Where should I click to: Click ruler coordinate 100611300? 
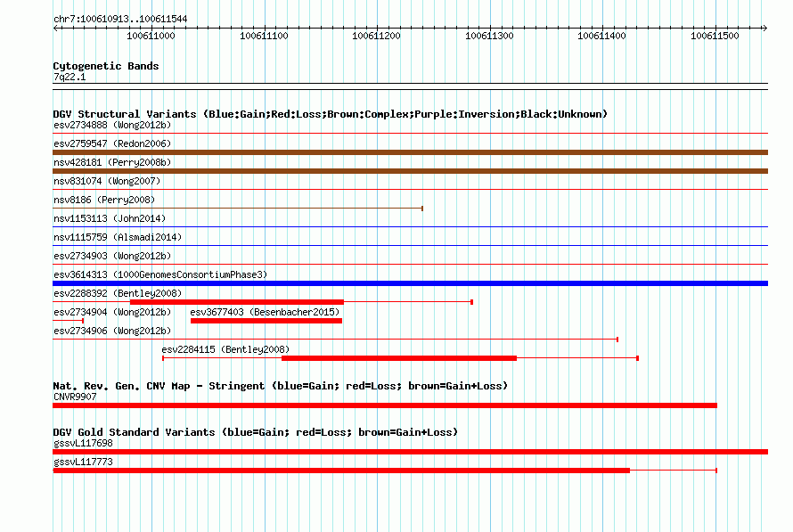click(489, 36)
